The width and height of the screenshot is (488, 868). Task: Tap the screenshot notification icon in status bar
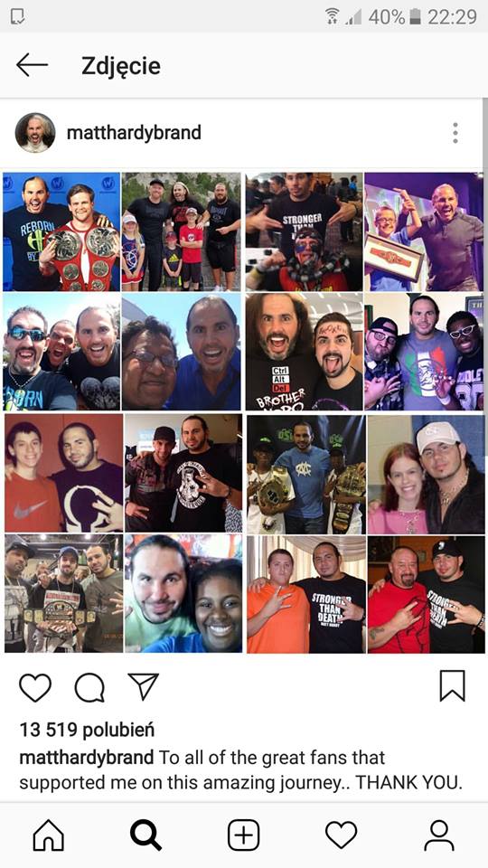[x=19, y=16]
